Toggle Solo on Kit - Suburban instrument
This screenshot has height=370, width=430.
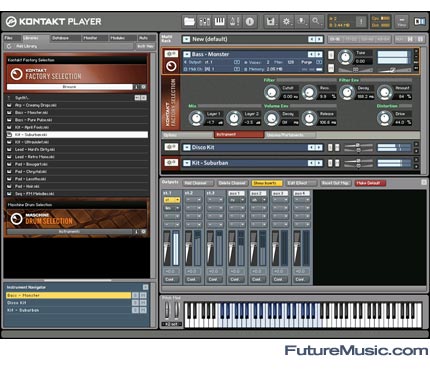(330, 163)
